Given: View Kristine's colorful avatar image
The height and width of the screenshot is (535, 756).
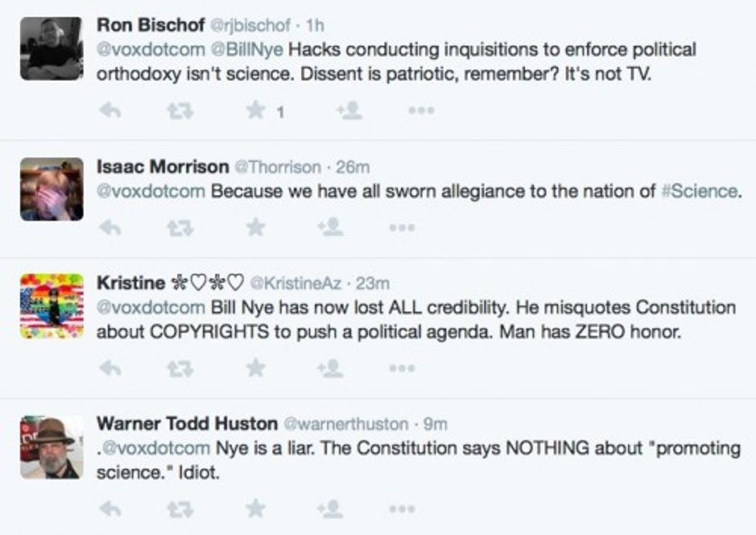Looking at the screenshot, I should pos(51,306).
